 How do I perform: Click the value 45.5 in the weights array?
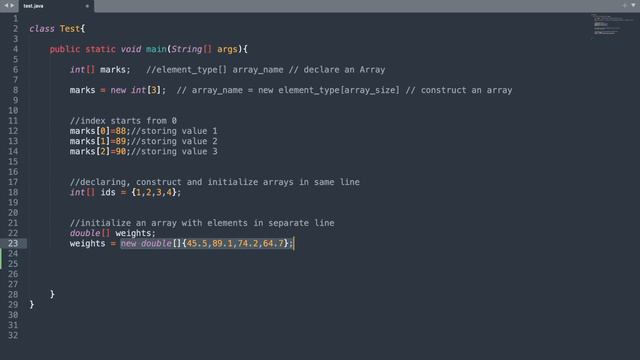[x=197, y=243]
